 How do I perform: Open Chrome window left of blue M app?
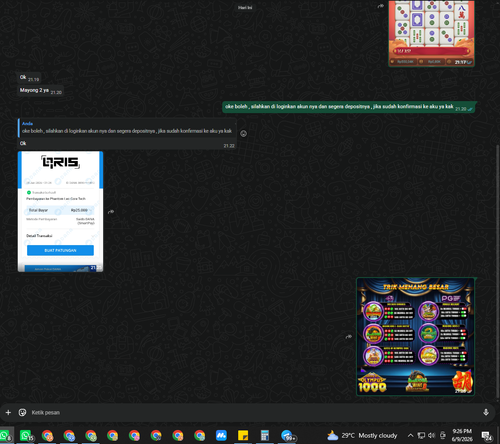click(200, 435)
